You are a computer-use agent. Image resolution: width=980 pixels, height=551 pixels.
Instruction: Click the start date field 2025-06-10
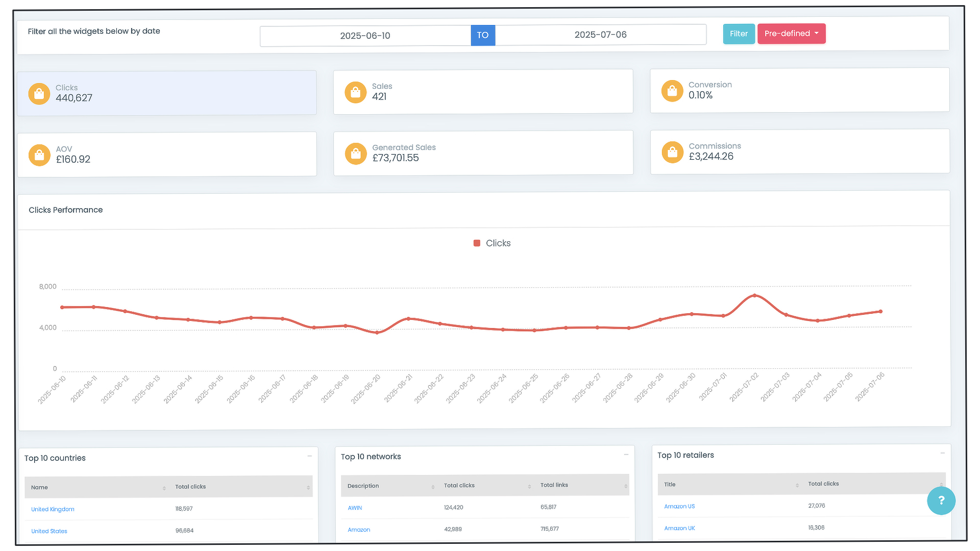pyautogui.click(x=365, y=36)
